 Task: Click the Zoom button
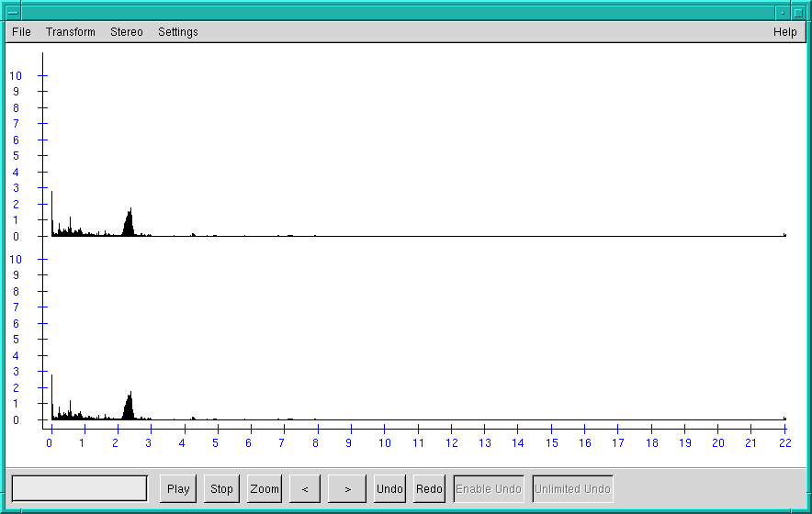pos(265,489)
